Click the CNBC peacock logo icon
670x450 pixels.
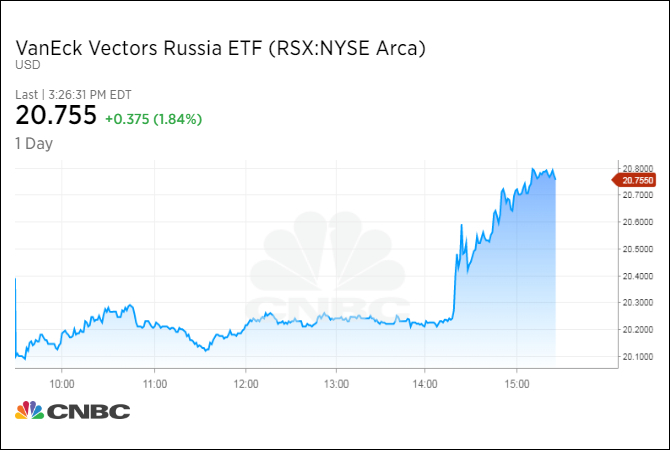[27, 411]
